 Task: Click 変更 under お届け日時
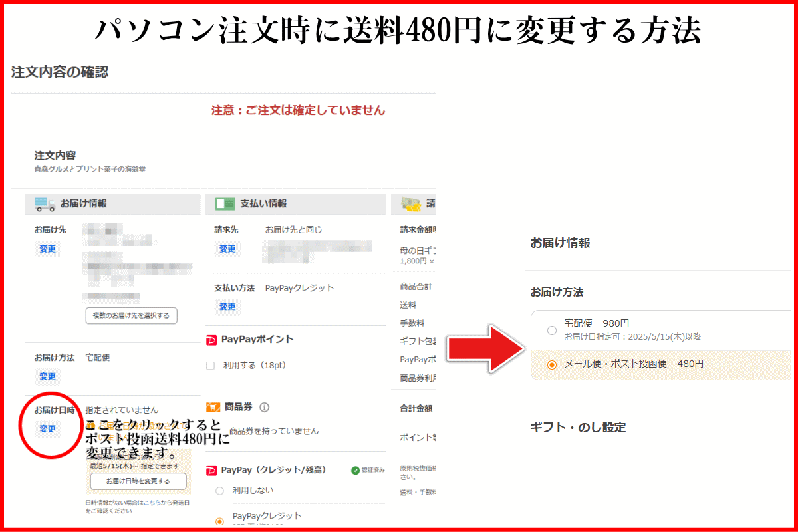point(47,429)
